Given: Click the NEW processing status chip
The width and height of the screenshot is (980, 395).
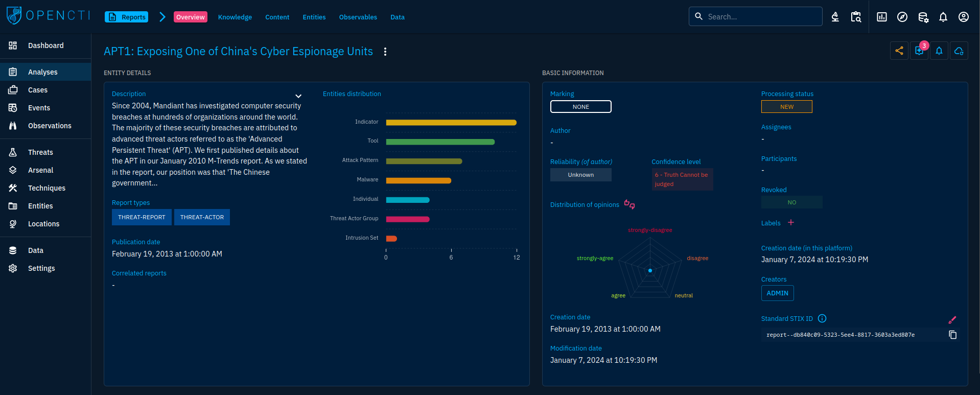Looking at the screenshot, I should 786,107.
